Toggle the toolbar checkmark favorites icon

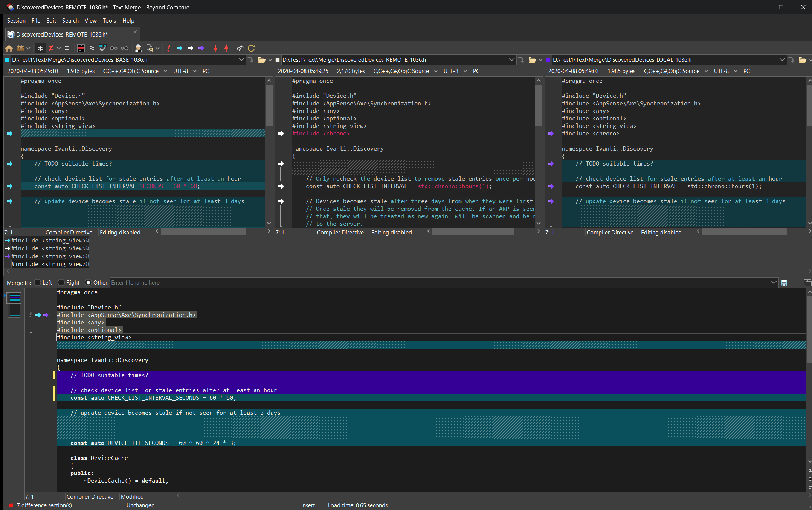click(102, 48)
